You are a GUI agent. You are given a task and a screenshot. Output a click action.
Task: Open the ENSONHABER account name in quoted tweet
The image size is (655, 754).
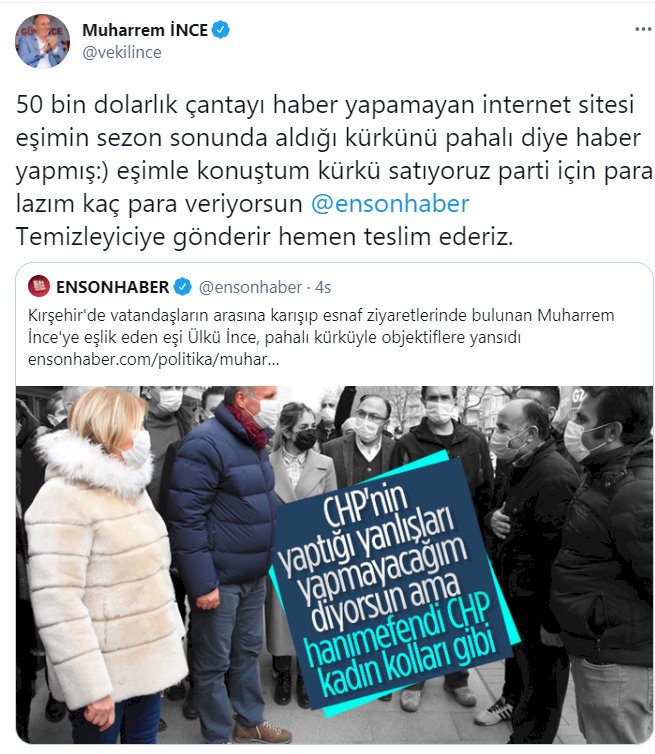(x=113, y=287)
